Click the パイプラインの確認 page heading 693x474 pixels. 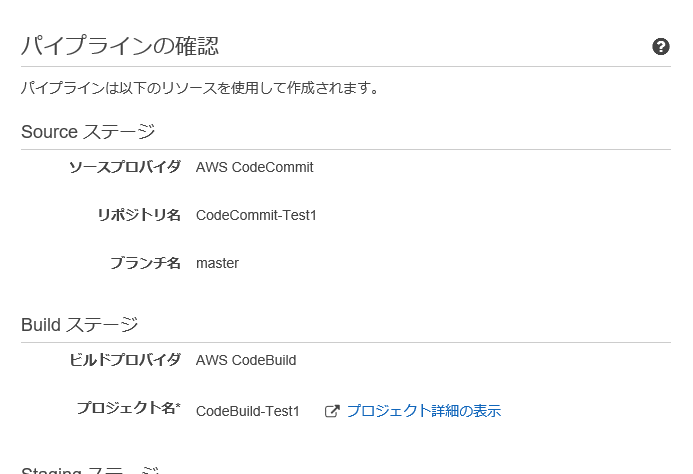(120, 46)
